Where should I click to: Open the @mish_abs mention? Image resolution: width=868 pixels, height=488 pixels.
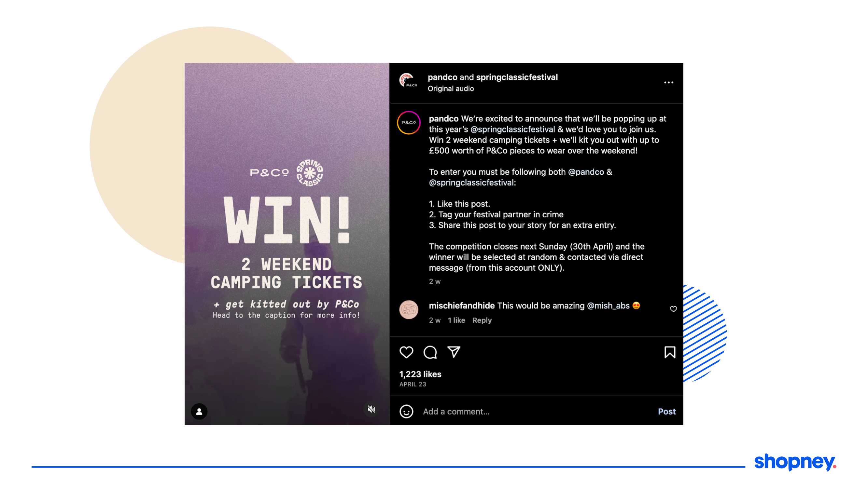point(608,305)
